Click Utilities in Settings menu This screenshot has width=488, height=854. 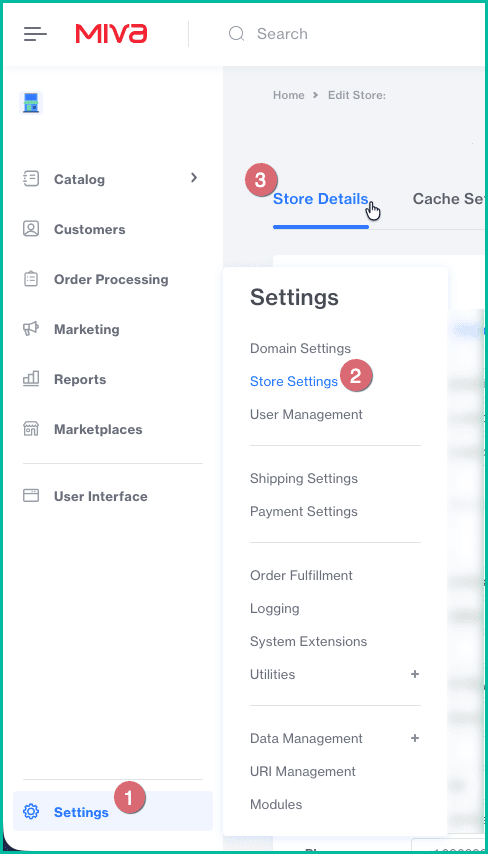coord(272,674)
